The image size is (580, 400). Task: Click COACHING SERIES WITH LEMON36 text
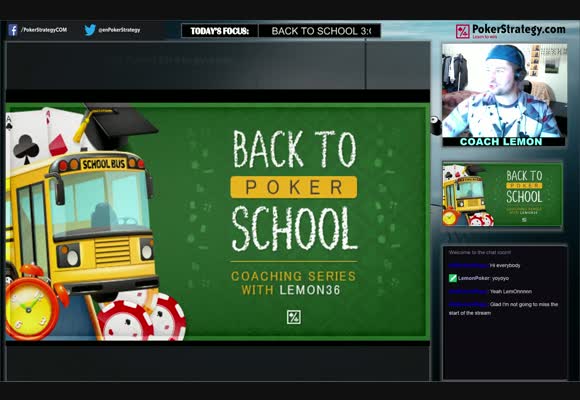[294, 283]
